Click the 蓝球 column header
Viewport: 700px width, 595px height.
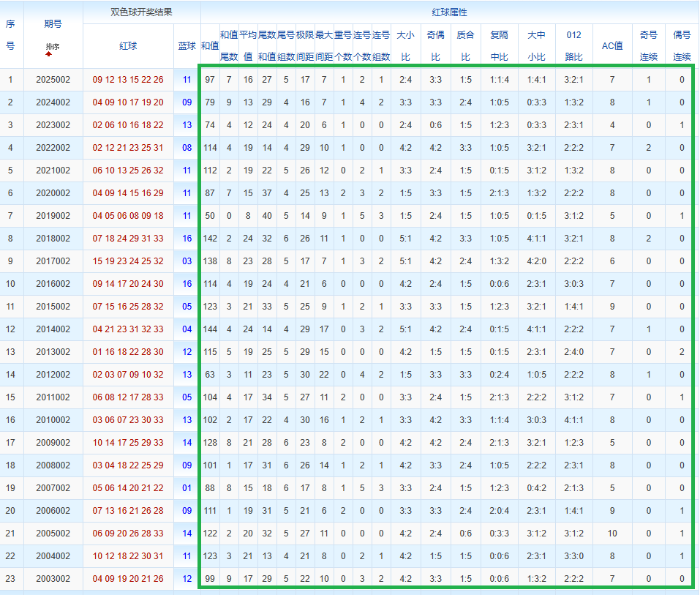pos(187,45)
